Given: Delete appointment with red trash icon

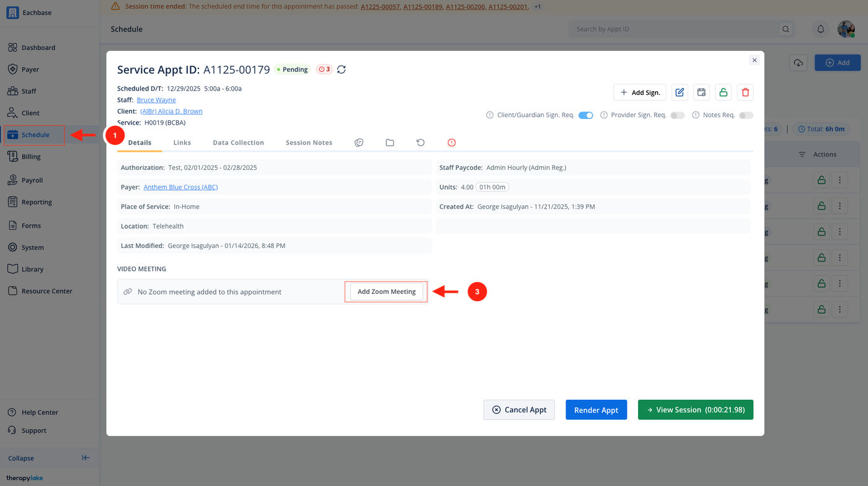Looking at the screenshot, I should [745, 92].
